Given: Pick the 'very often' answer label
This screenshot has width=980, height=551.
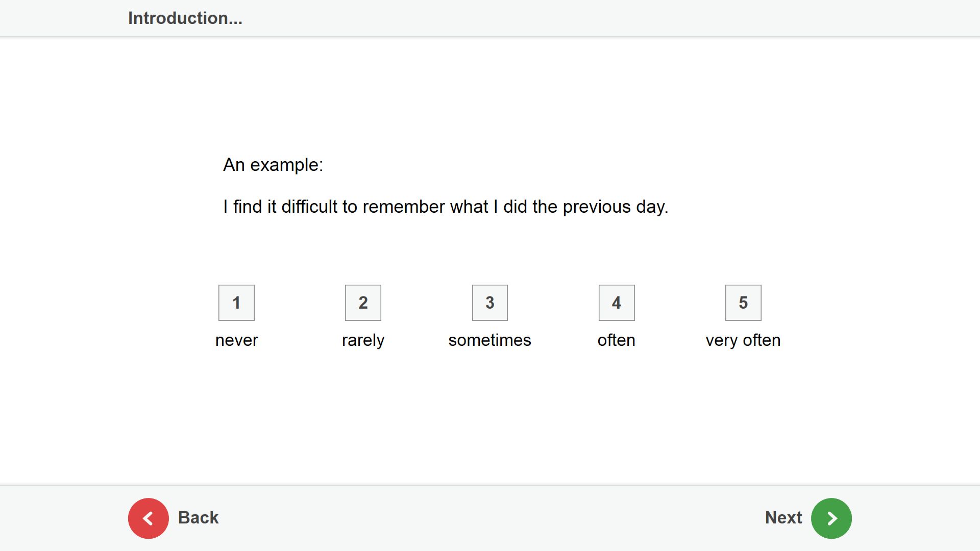Looking at the screenshot, I should click(x=743, y=340).
